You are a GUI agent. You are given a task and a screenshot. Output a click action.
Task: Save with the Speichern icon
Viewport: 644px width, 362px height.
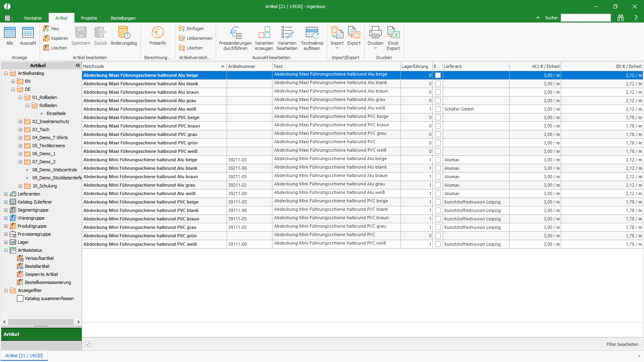coord(81,36)
